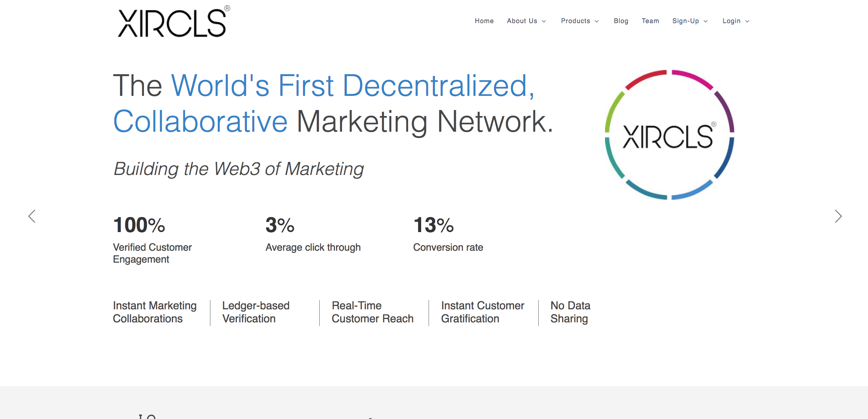Expand the Products dropdown chevron
This screenshot has width=868, height=419.
click(597, 21)
